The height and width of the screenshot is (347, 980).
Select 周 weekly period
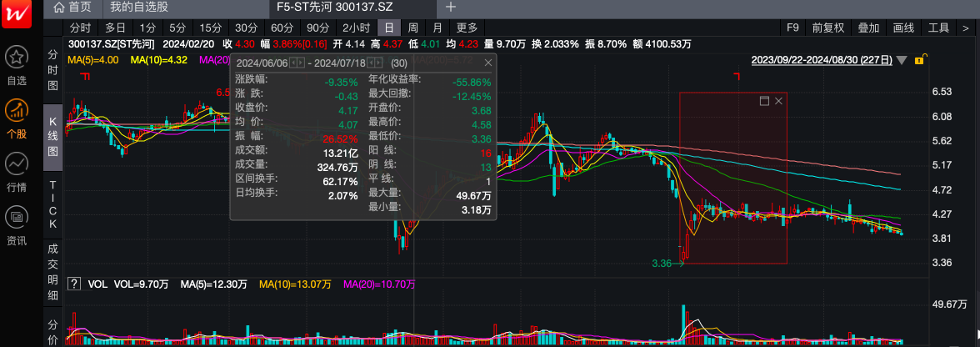413,28
